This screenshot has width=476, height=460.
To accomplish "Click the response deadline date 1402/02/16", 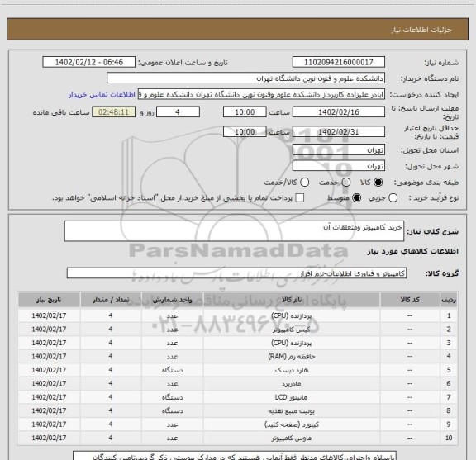I will click(339, 112).
